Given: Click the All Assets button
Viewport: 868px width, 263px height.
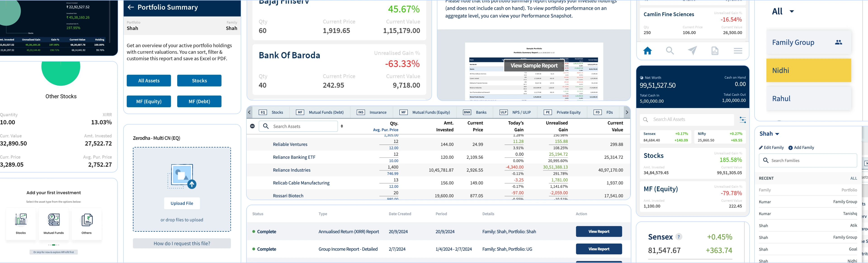Looking at the screenshot, I should pyautogui.click(x=149, y=81).
